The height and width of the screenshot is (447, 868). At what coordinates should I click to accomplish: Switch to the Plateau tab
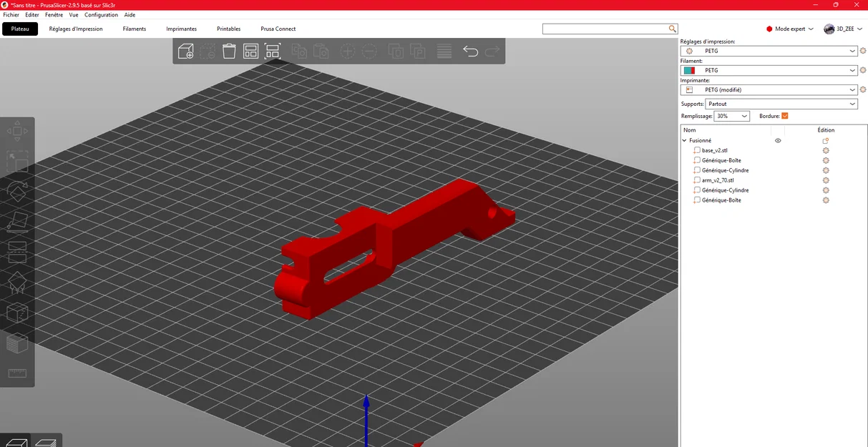coord(20,29)
